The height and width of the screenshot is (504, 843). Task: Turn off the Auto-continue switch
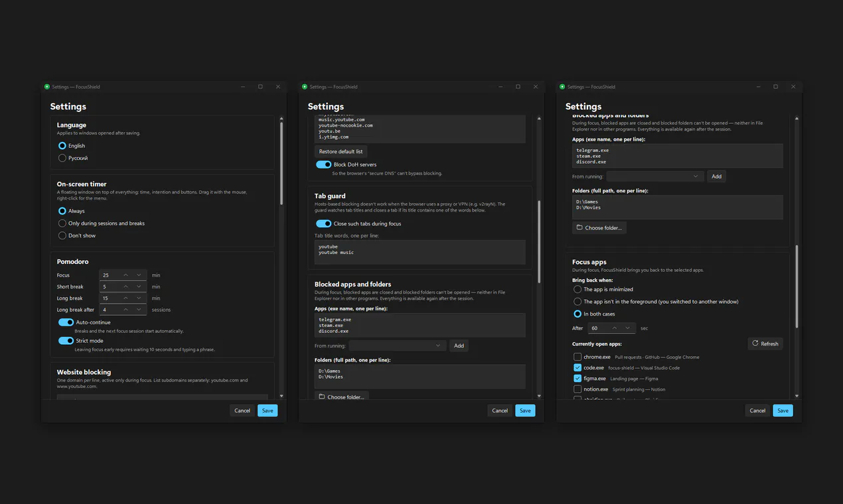(66, 322)
